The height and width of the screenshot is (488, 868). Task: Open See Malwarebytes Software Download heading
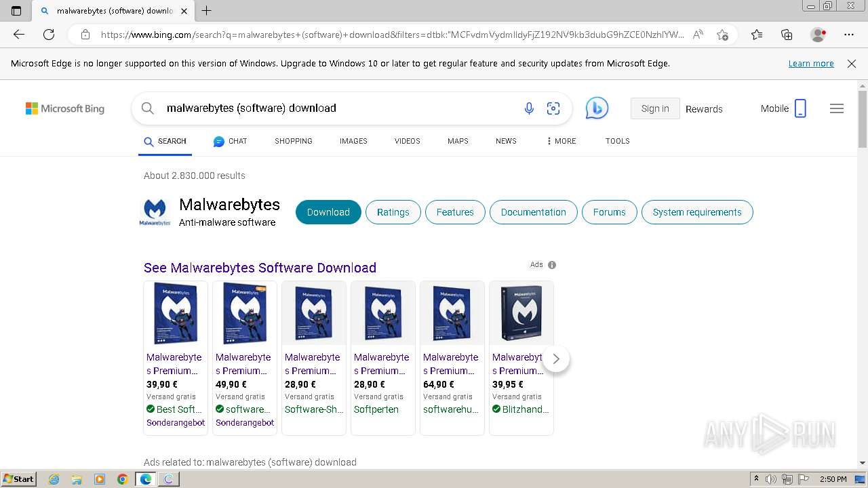pyautogui.click(x=260, y=268)
